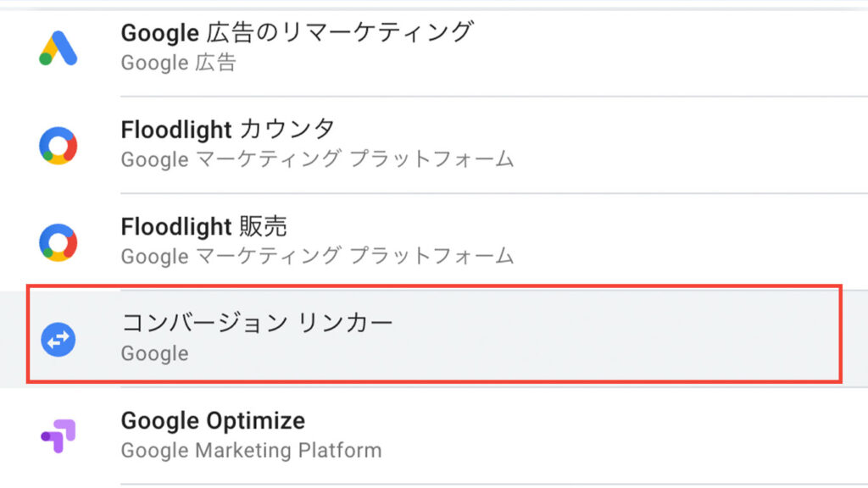Viewport: 868px width, 488px height.
Task: Click the purple Google Optimize icon
Action: [x=58, y=436]
